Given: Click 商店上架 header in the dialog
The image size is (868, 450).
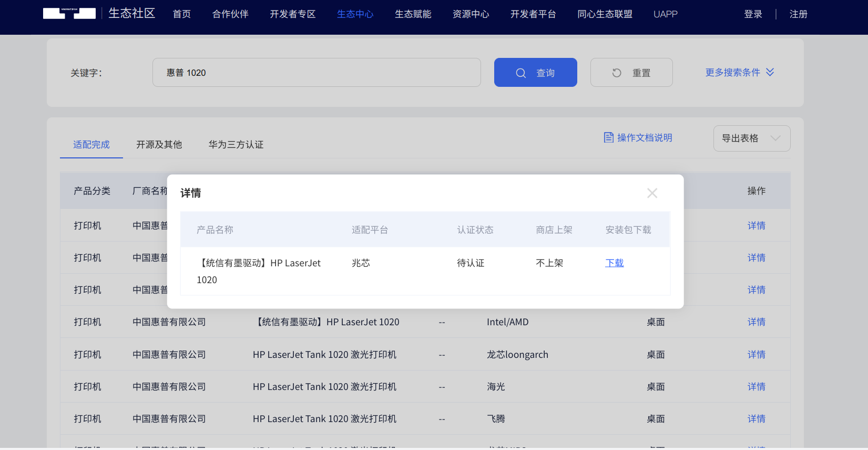Looking at the screenshot, I should coord(554,230).
